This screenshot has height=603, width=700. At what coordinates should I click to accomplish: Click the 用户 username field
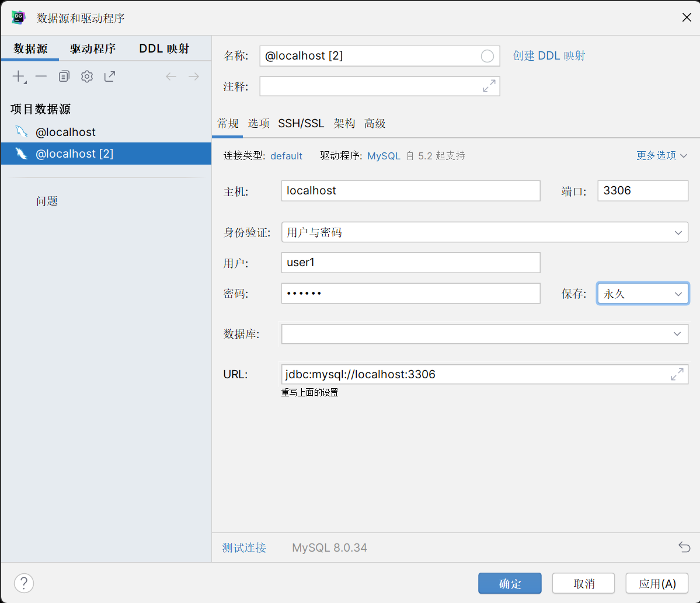tap(410, 263)
